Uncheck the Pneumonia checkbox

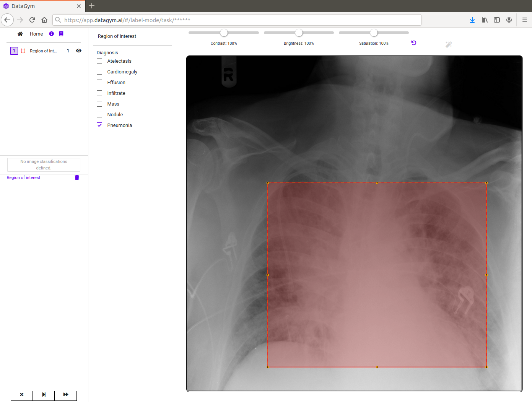[100, 125]
